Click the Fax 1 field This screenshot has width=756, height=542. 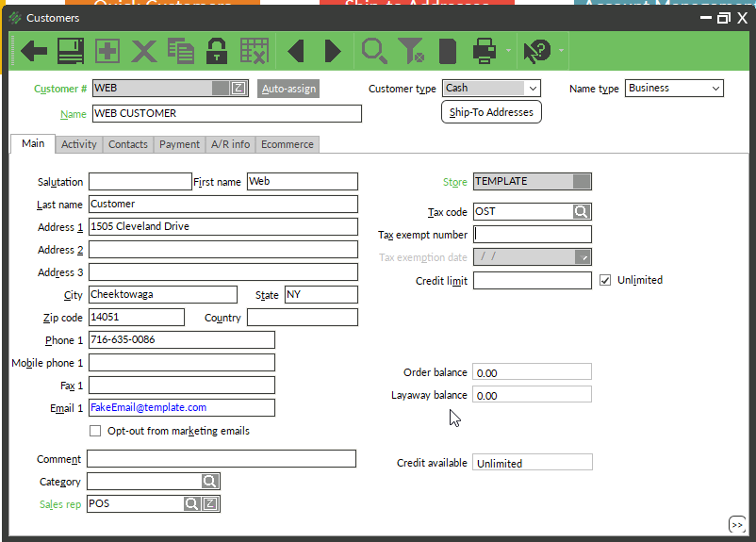[x=182, y=386]
